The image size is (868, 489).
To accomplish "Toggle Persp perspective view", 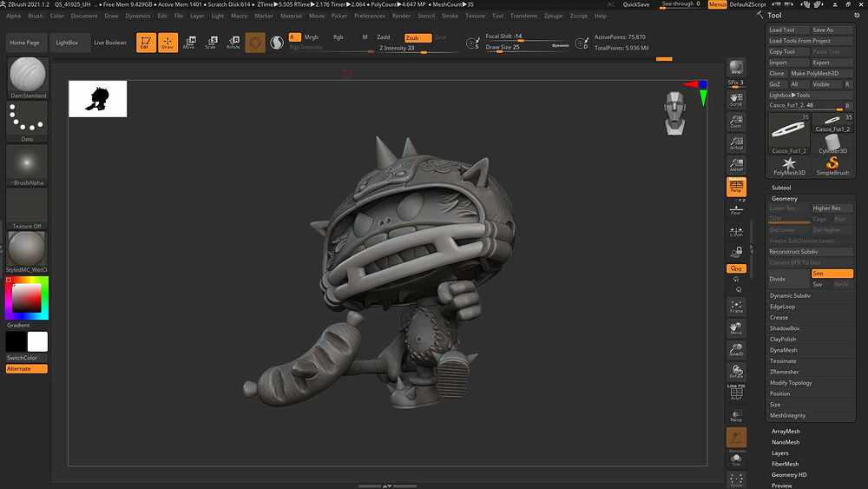I will point(736,188).
